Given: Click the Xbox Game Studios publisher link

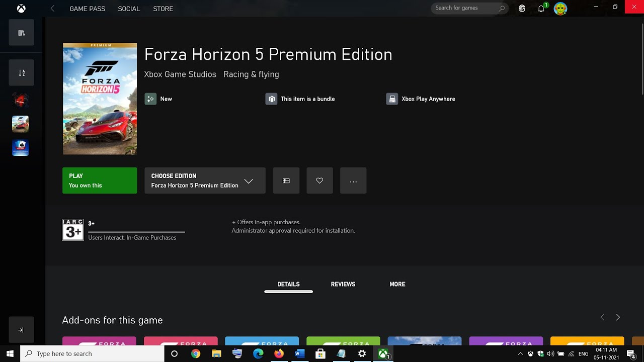Looking at the screenshot, I should [x=180, y=74].
